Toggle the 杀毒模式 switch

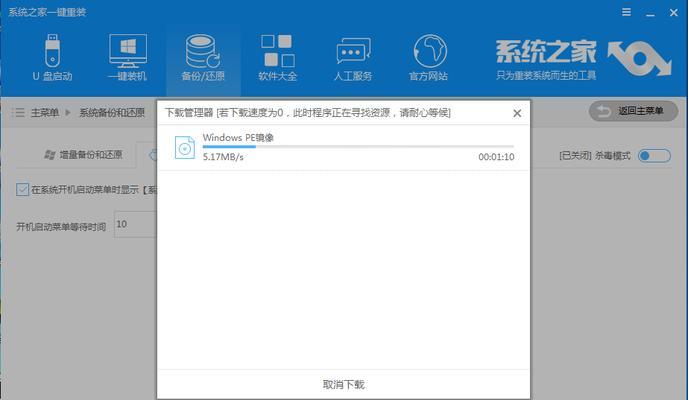coord(654,156)
